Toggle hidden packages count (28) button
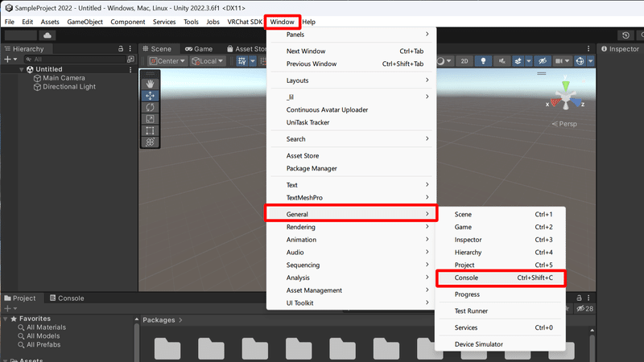This screenshot has width=644, height=362. [585, 309]
